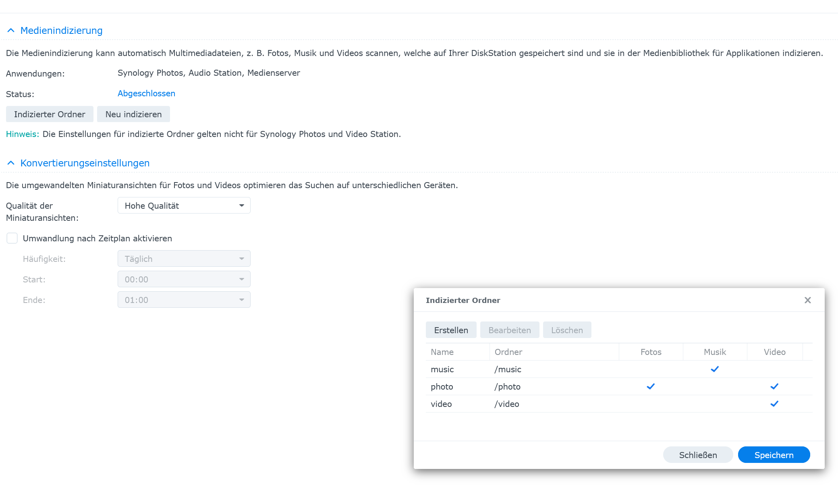Screen dimensions: 838x504
Task: Open the Hohe Qualität thumbnail quality dropdown
Action: pos(184,205)
